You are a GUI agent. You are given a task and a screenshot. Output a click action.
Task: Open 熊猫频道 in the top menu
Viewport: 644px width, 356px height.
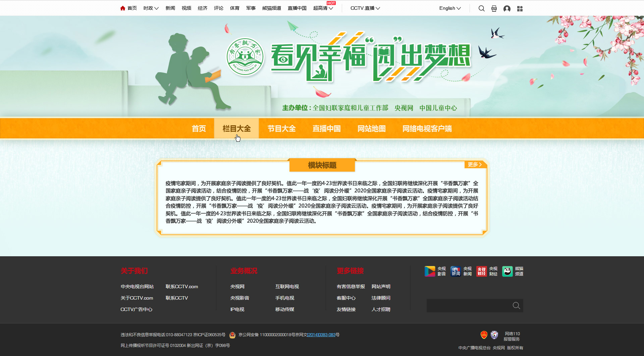[272, 8]
